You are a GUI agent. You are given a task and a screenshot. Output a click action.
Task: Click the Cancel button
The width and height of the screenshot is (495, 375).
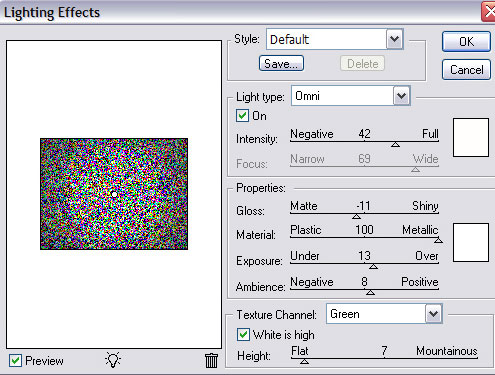coord(466,70)
